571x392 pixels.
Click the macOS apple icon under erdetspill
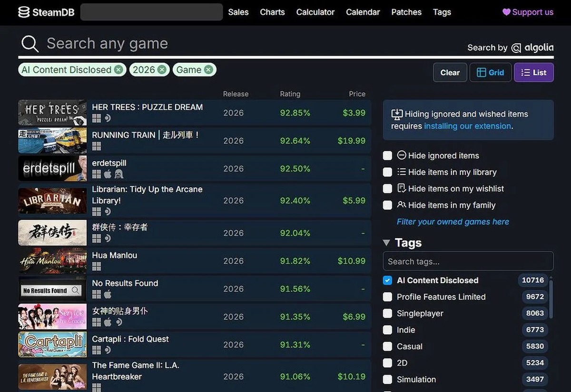click(x=108, y=174)
